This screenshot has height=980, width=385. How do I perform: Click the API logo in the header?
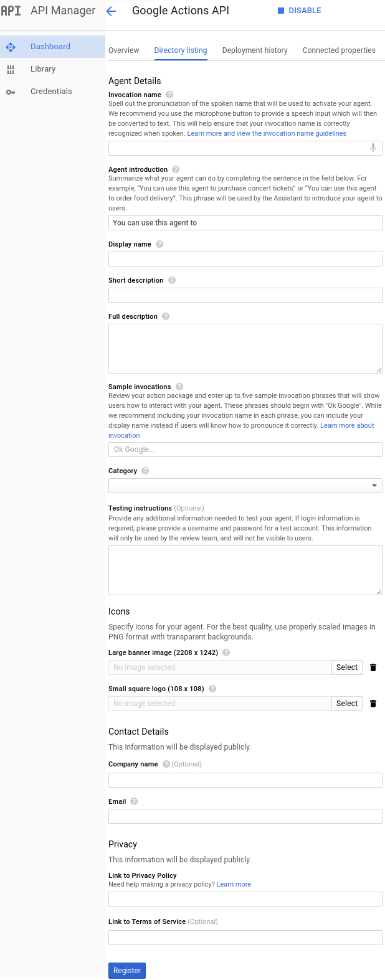coord(11,11)
